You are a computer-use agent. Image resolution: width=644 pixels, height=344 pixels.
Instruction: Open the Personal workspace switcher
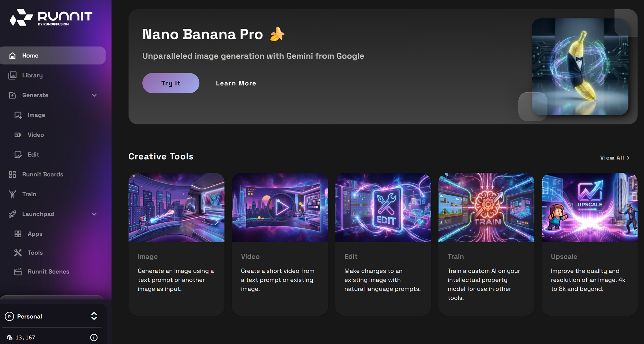[94, 316]
